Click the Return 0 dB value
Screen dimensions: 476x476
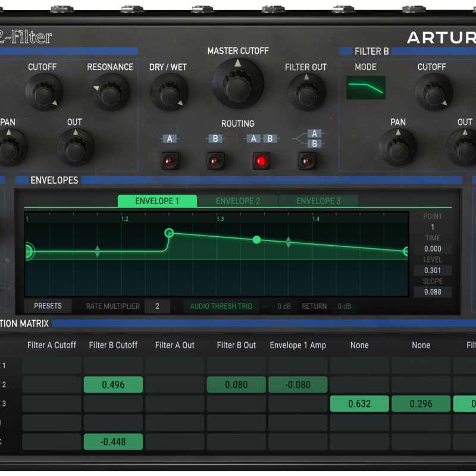[345, 306]
